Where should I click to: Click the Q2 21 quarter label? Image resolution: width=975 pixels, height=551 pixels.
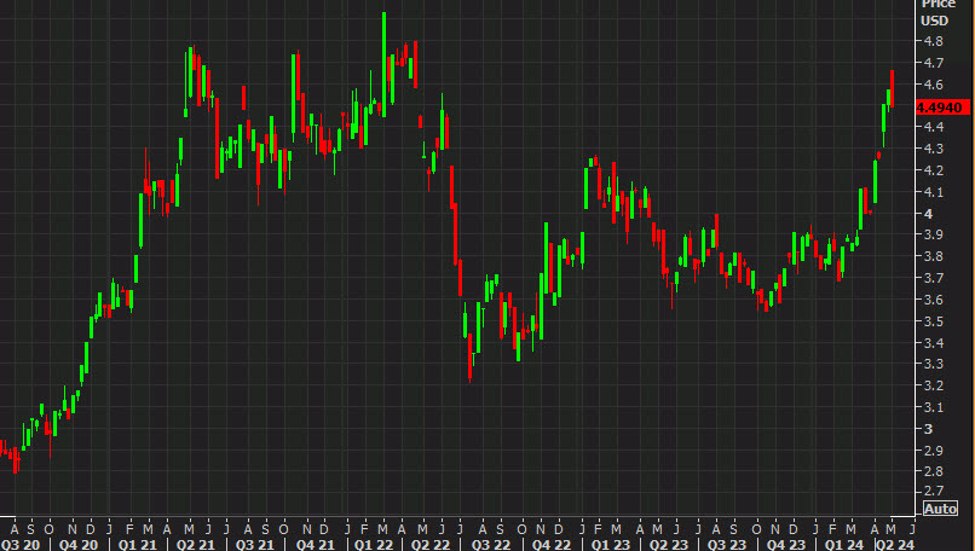click(196, 544)
